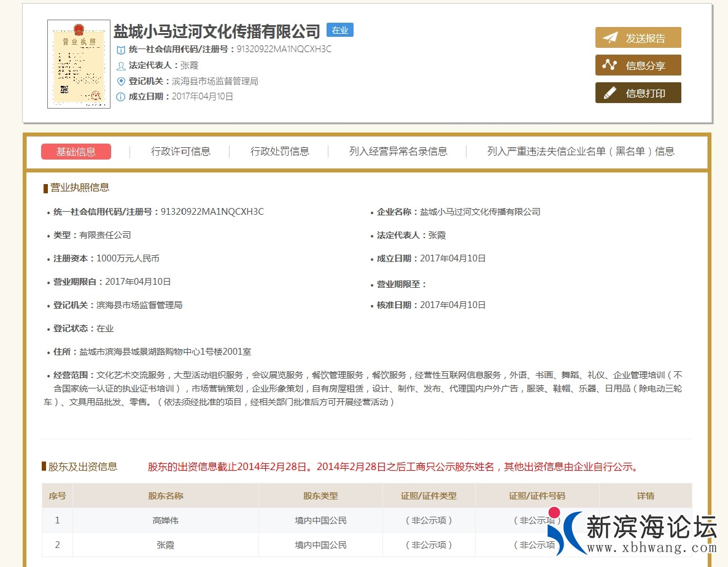
Task: Open the 行政处罚信息 tab
Action: pos(280,151)
